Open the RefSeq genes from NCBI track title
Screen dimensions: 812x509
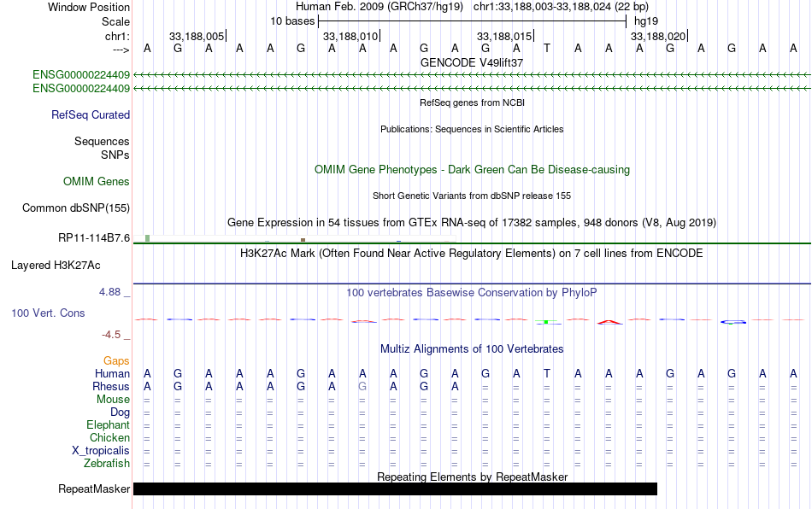click(x=472, y=102)
